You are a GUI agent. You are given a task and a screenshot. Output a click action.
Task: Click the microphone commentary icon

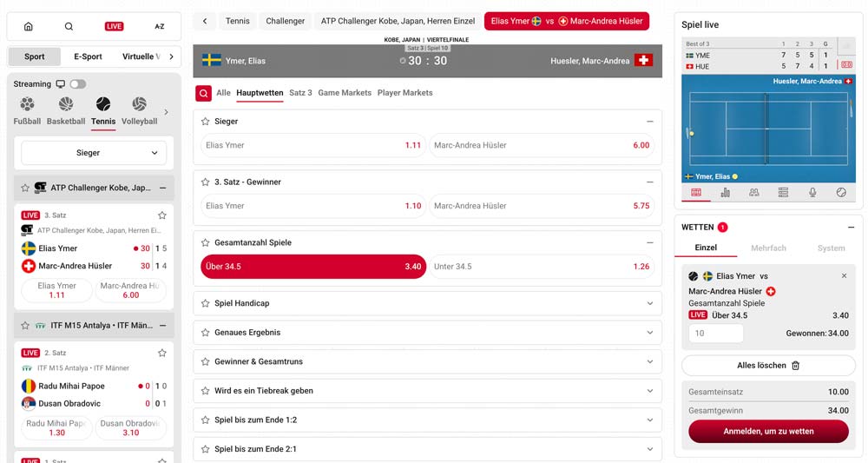[812, 193]
